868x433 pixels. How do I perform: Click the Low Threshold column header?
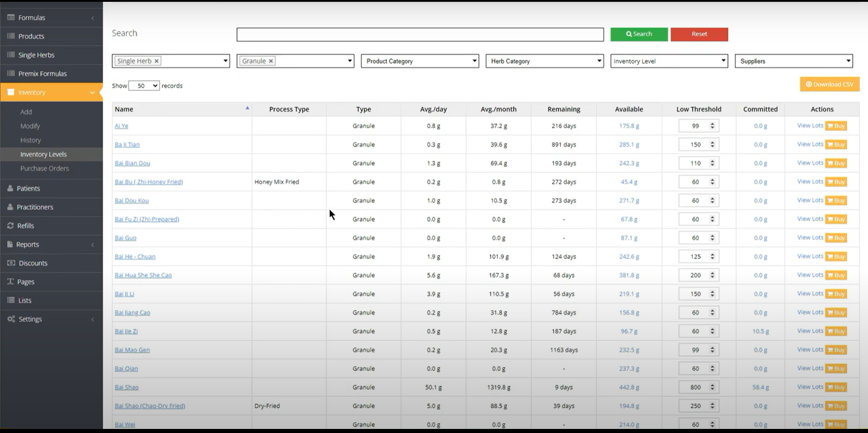coord(698,109)
